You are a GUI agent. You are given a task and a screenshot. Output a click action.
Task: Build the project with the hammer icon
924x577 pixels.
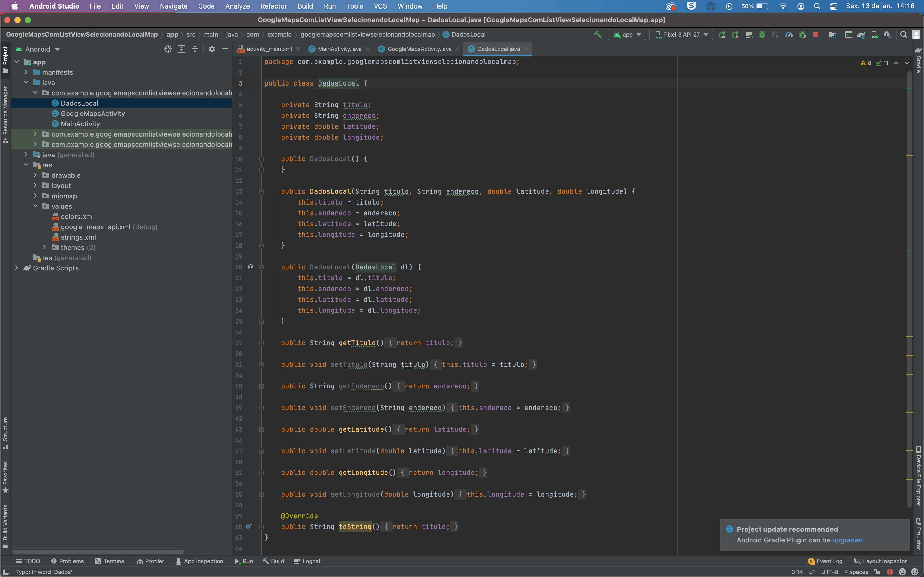(x=598, y=34)
